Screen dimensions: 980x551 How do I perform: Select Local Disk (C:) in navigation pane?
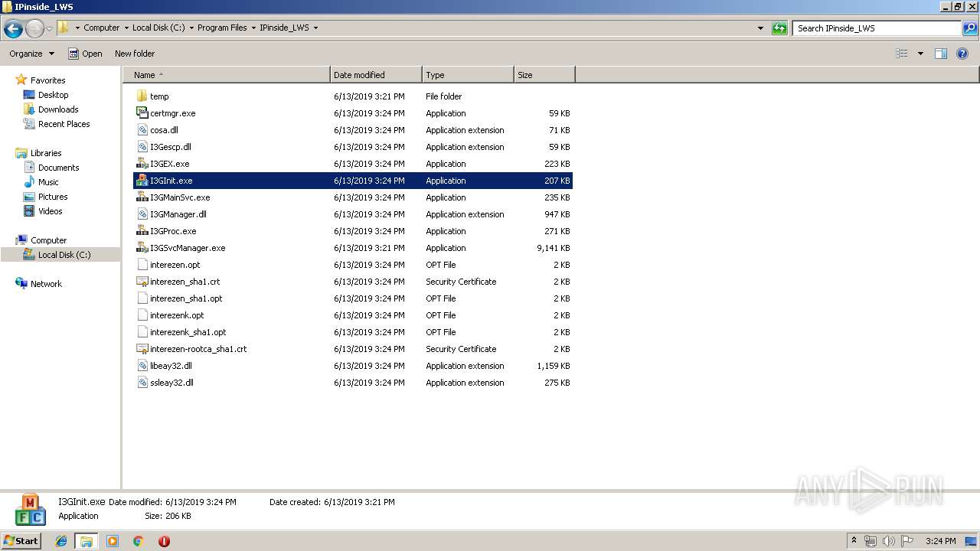[x=64, y=255]
